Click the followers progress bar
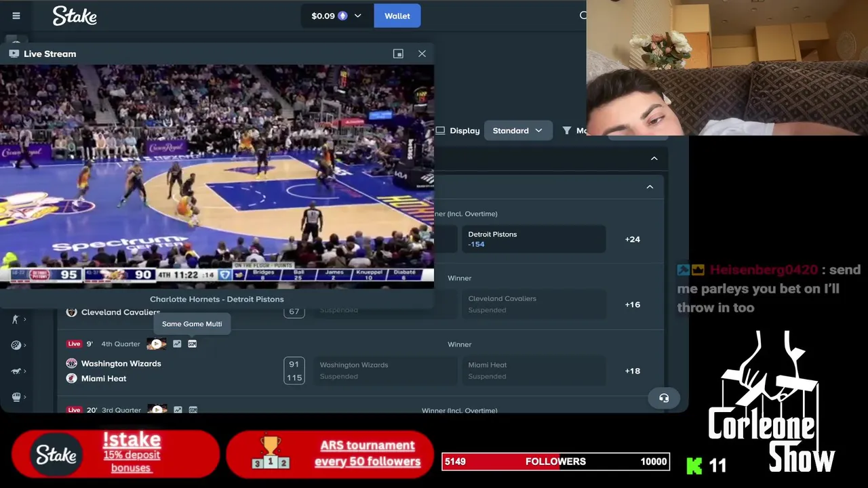The width and height of the screenshot is (868, 488). 556,462
